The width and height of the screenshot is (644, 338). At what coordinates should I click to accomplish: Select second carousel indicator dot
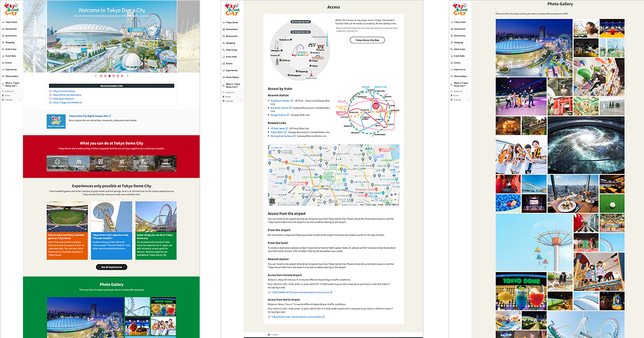104,76
